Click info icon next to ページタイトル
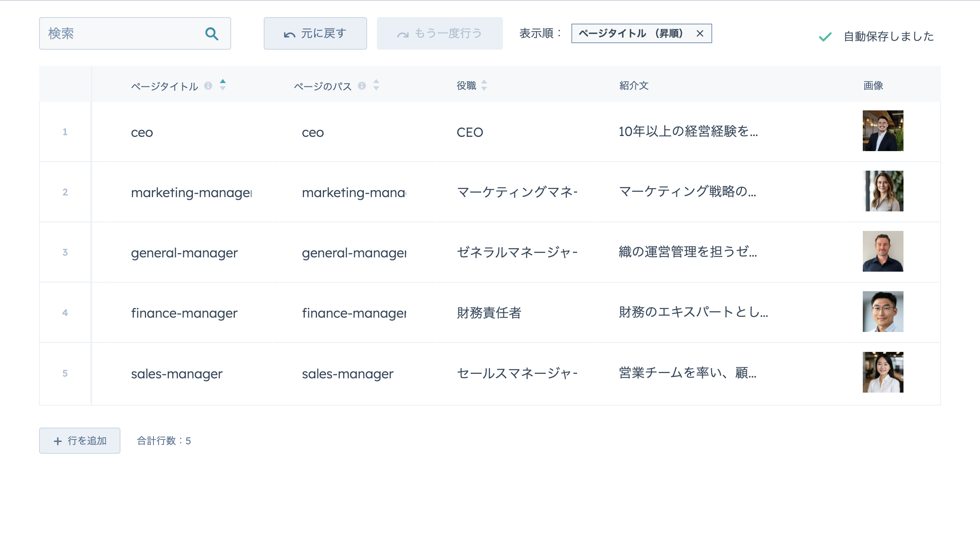 point(208,86)
